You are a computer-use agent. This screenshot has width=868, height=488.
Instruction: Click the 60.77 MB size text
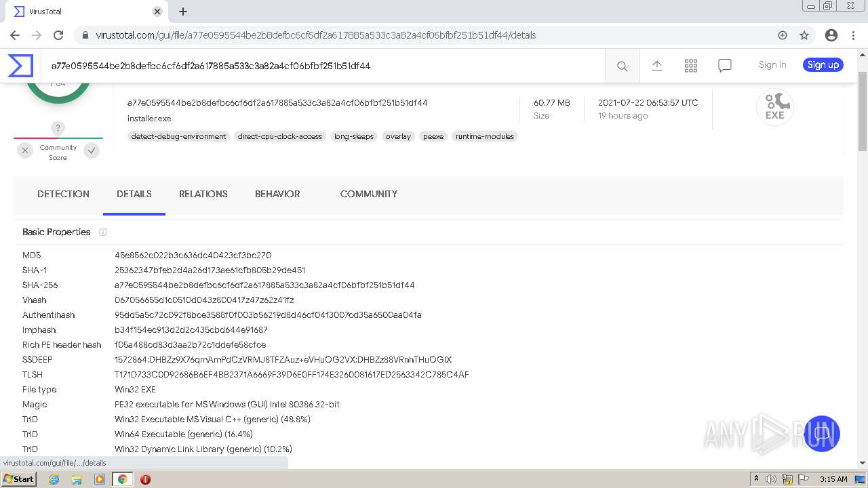(552, 103)
